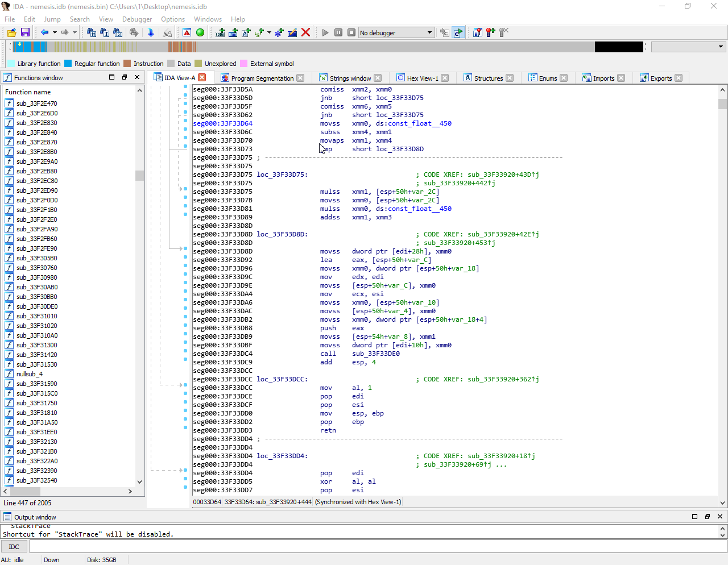
Task: Click the delete breakpoint grayed icon
Action: point(504,32)
